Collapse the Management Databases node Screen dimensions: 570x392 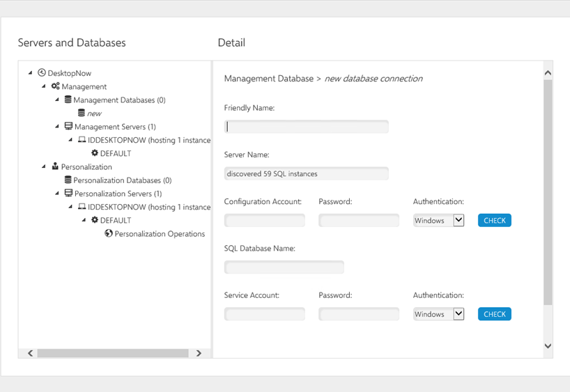[57, 100]
